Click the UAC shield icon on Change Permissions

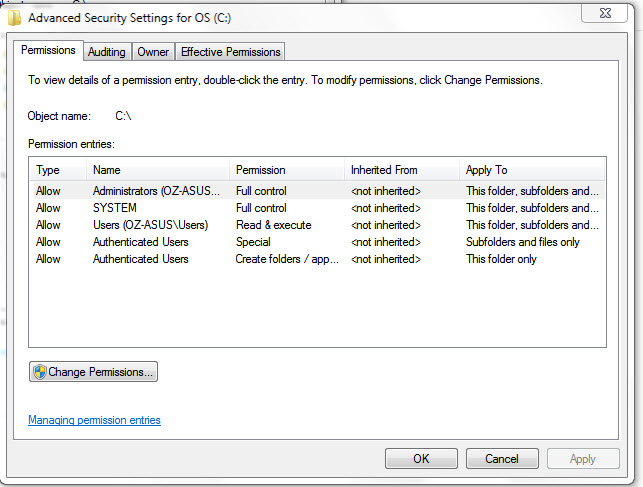pos(40,372)
